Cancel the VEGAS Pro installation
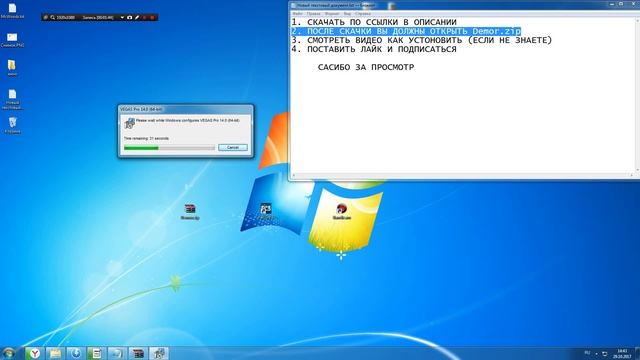 click(x=233, y=147)
